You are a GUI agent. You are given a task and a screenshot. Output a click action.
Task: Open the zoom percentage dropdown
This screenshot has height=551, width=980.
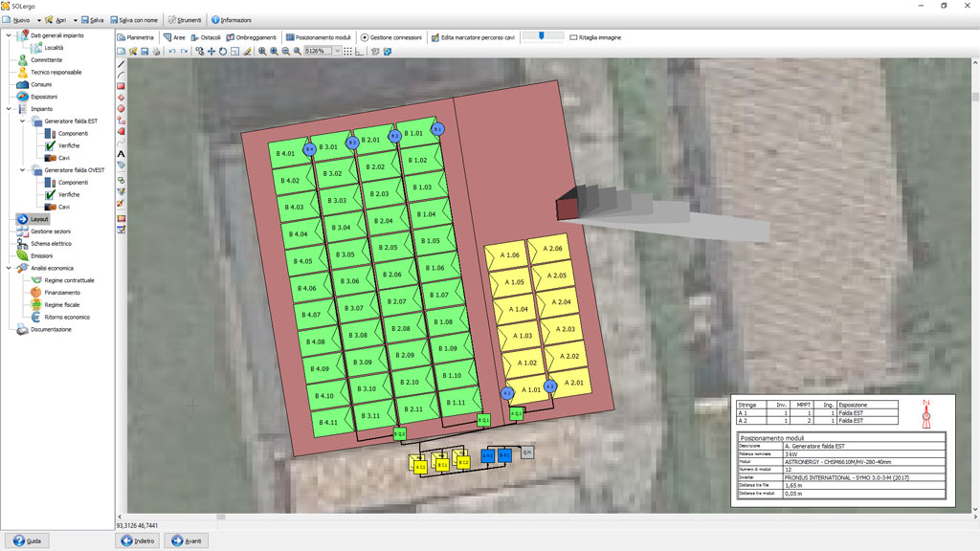tap(337, 52)
